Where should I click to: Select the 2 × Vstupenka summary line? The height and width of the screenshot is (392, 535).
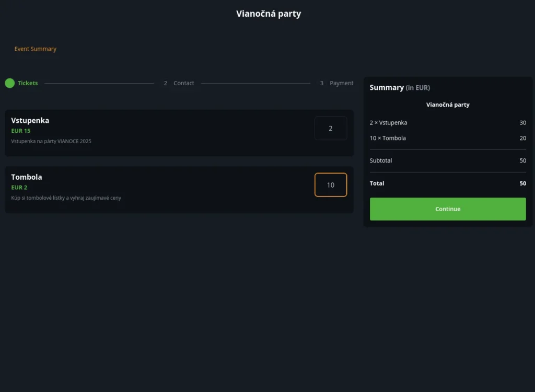pos(388,123)
